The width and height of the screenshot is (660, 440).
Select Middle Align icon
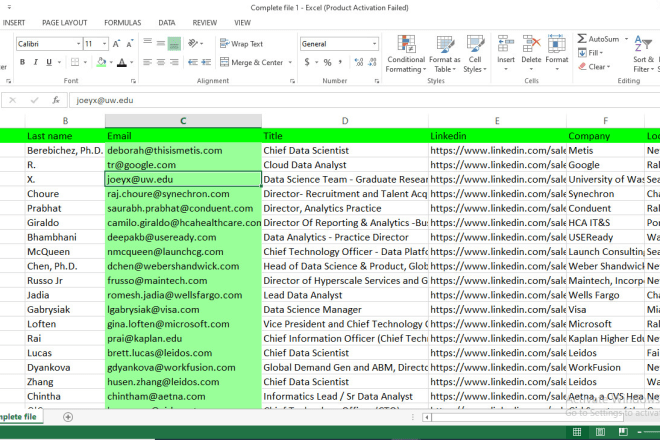click(x=161, y=43)
